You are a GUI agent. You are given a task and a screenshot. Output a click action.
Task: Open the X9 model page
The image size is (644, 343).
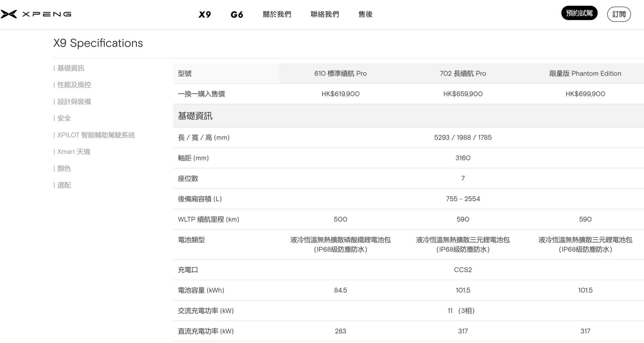coord(204,14)
